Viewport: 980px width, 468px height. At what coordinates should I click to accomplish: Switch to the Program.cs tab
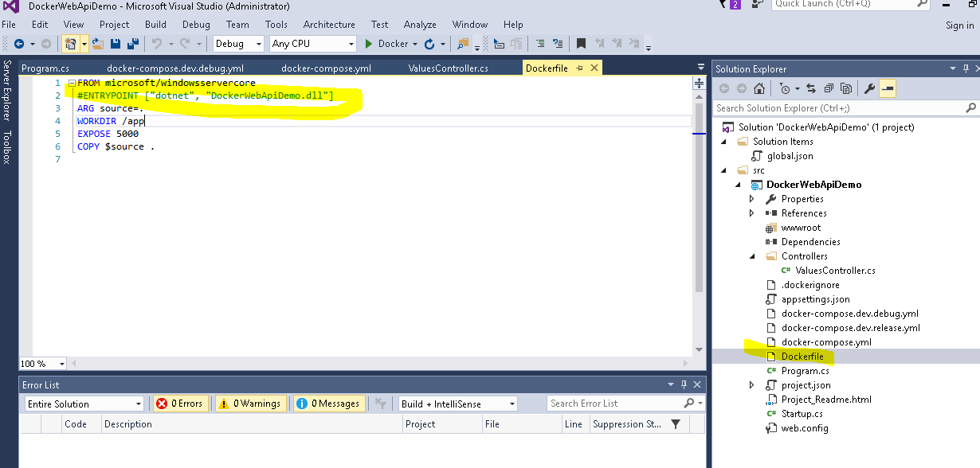(45, 68)
